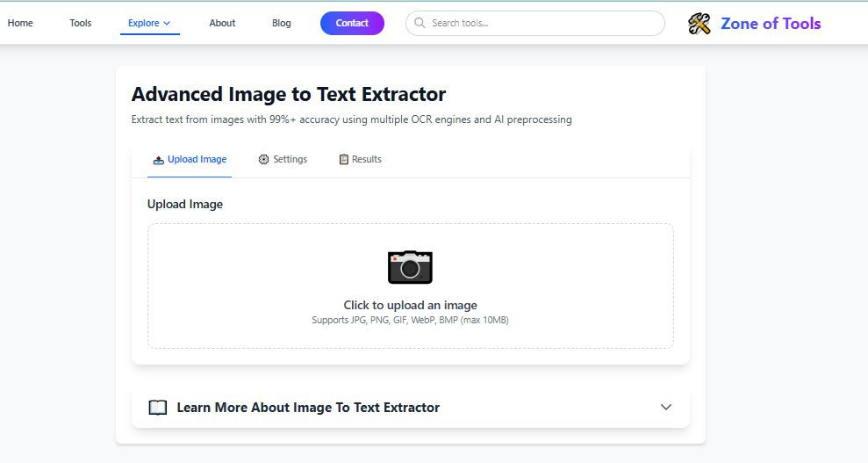The height and width of the screenshot is (463, 868).
Task: Click the clipboard icon beside Results
Action: point(343,160)
